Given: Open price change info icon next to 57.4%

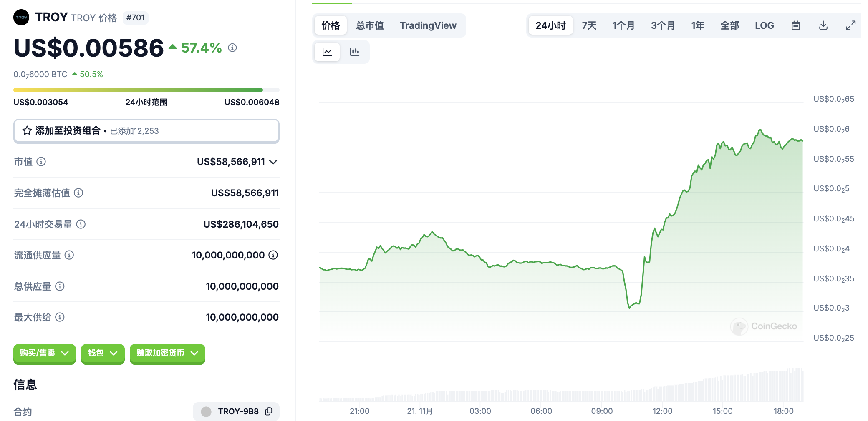Looking at the screenshot, I should 232,48.
